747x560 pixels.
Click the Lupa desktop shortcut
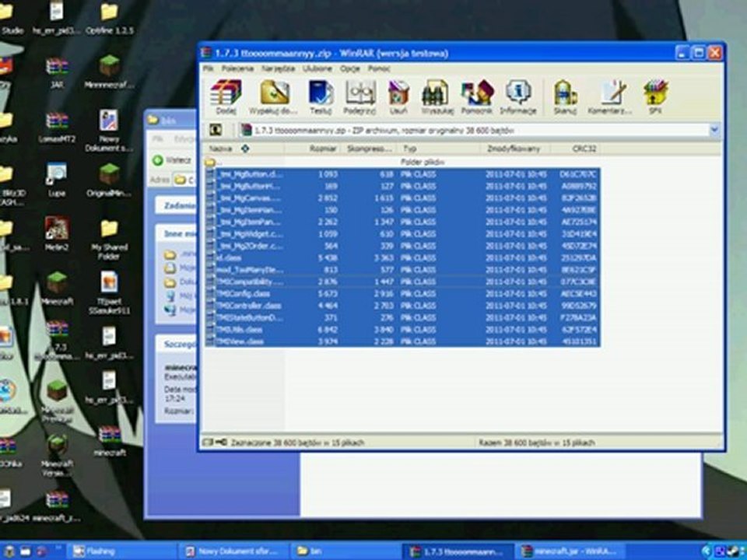[57, 180]
